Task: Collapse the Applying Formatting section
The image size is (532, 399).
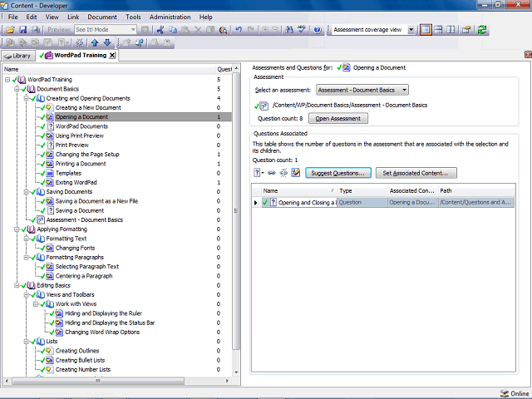Action: (x=17, y=229)
